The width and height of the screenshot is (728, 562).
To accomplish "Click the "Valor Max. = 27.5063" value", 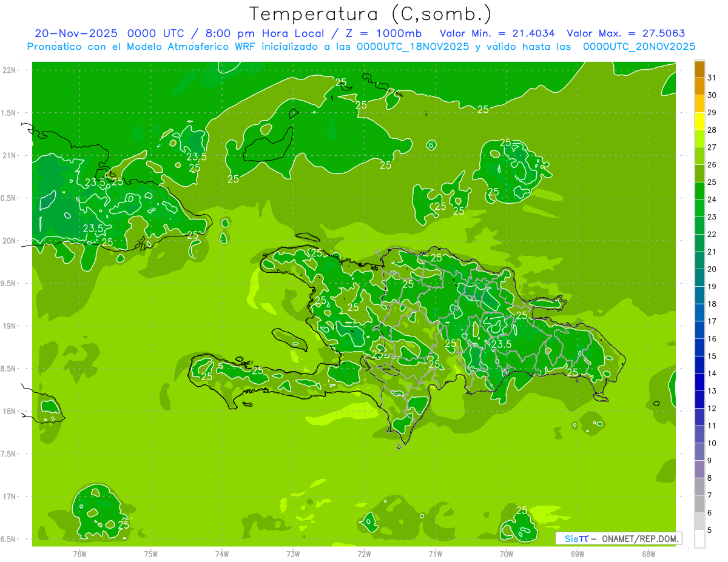I will [626, 33].
